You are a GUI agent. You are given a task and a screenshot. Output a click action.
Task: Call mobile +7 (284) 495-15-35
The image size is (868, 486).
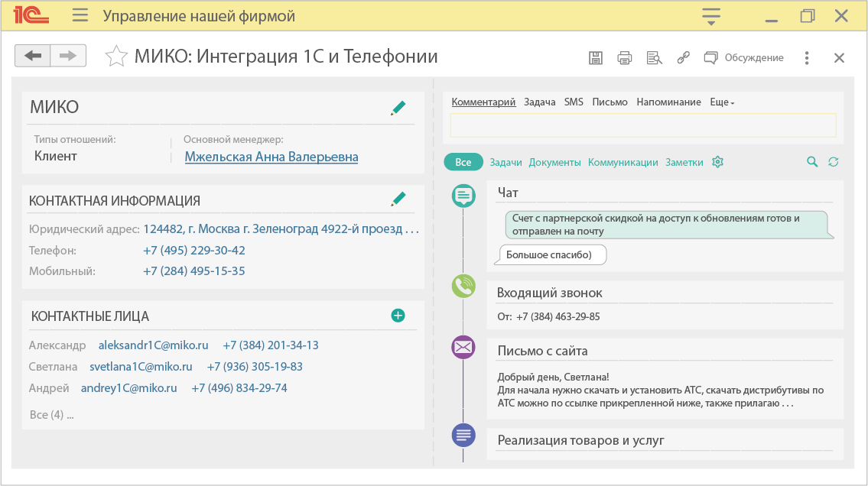click(193, 271)
